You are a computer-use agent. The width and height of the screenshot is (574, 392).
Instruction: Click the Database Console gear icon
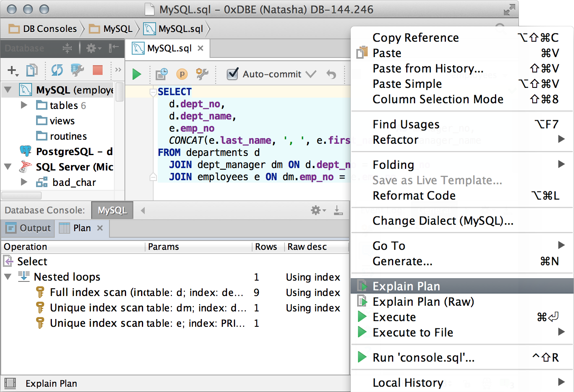(318, 210)
